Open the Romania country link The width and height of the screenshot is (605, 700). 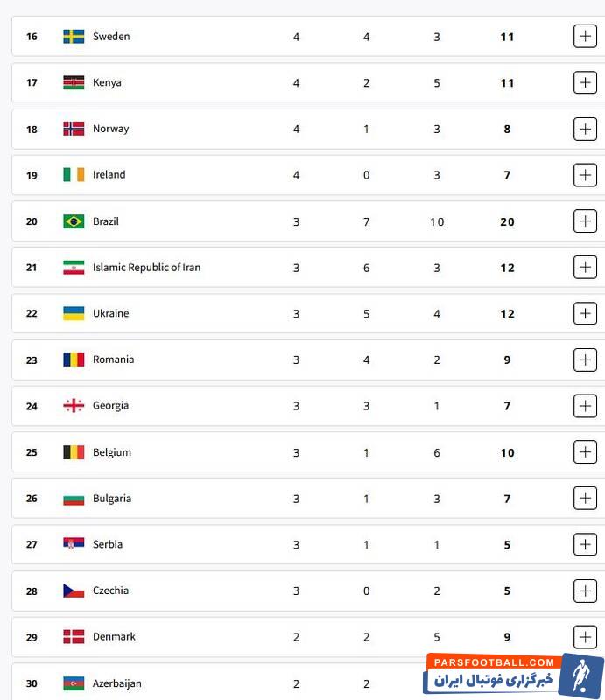tap(113, 360)
